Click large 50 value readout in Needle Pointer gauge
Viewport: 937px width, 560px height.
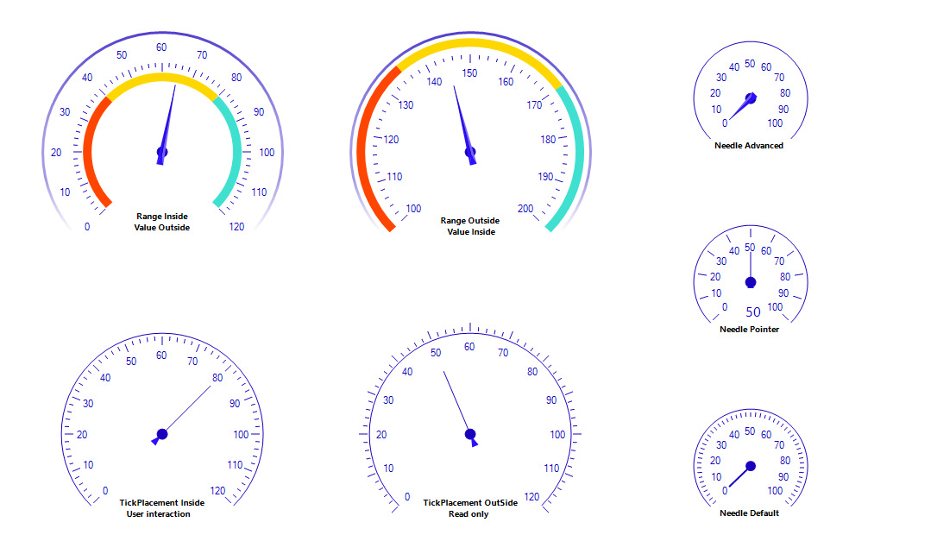click(x=753, y=312)
